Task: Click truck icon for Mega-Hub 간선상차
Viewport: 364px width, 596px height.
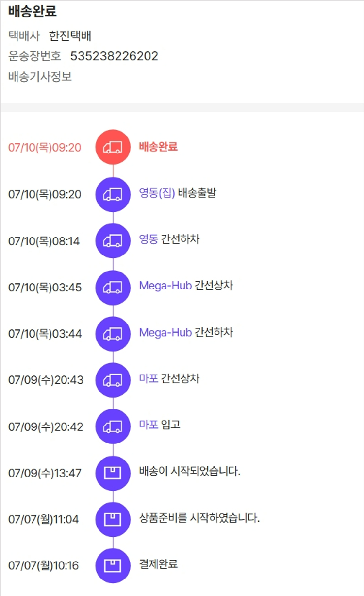Action: point(113,287)
